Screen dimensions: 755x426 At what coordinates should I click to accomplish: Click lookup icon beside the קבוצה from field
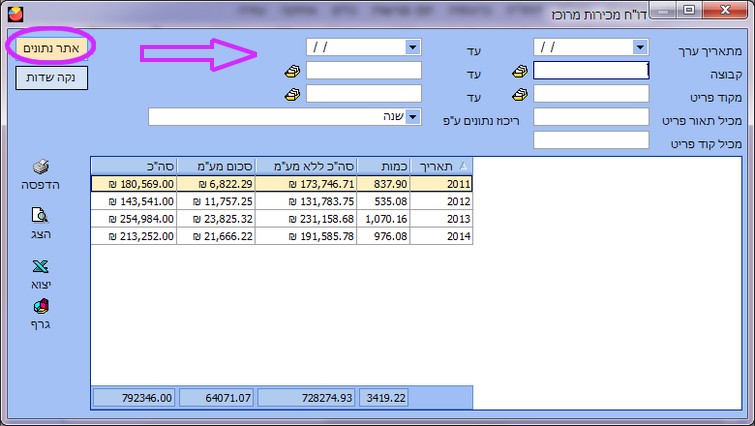(x=520, y=71)
